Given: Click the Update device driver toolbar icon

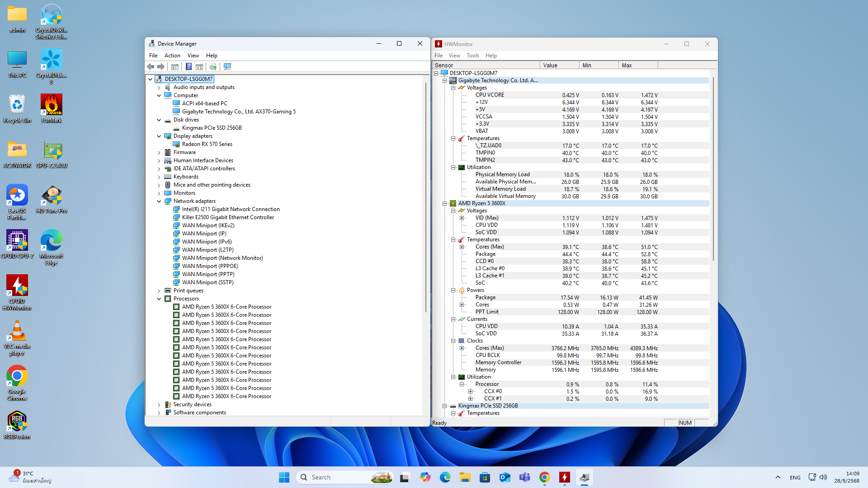Looking at the screenshot, I should tap(213, 66).
